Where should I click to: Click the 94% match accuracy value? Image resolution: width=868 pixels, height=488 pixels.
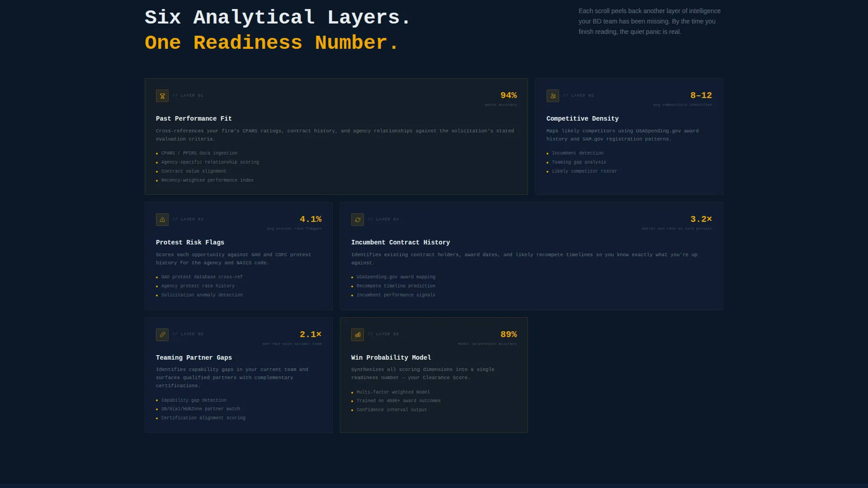coord(509,95)
